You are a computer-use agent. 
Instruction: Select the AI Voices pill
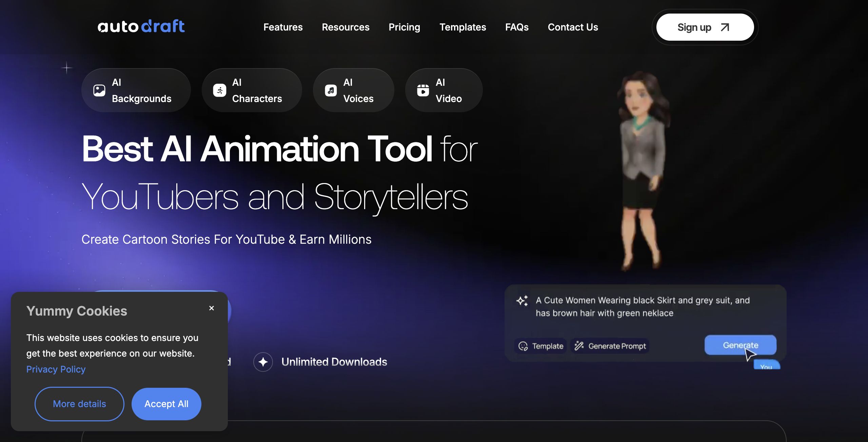[353, 90]
